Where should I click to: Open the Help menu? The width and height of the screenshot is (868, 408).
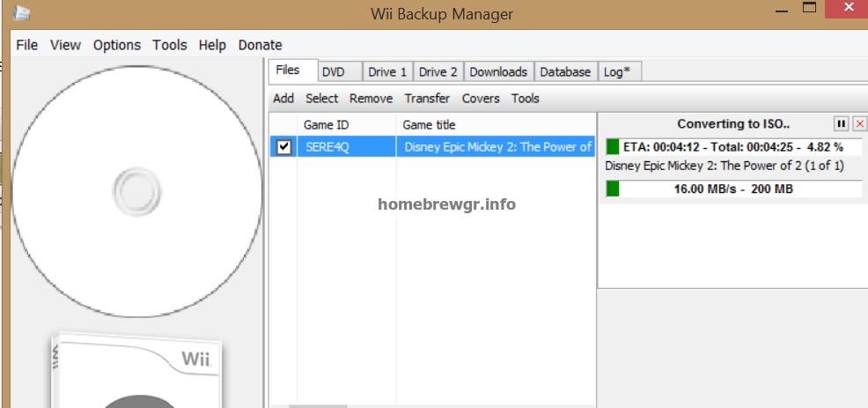click(x=212, y=45)
